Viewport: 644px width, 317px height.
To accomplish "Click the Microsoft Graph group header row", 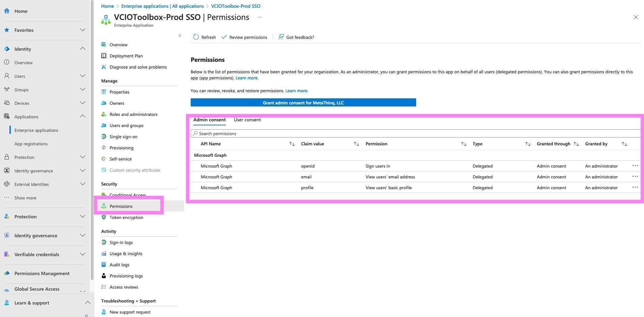I will 415,155.
